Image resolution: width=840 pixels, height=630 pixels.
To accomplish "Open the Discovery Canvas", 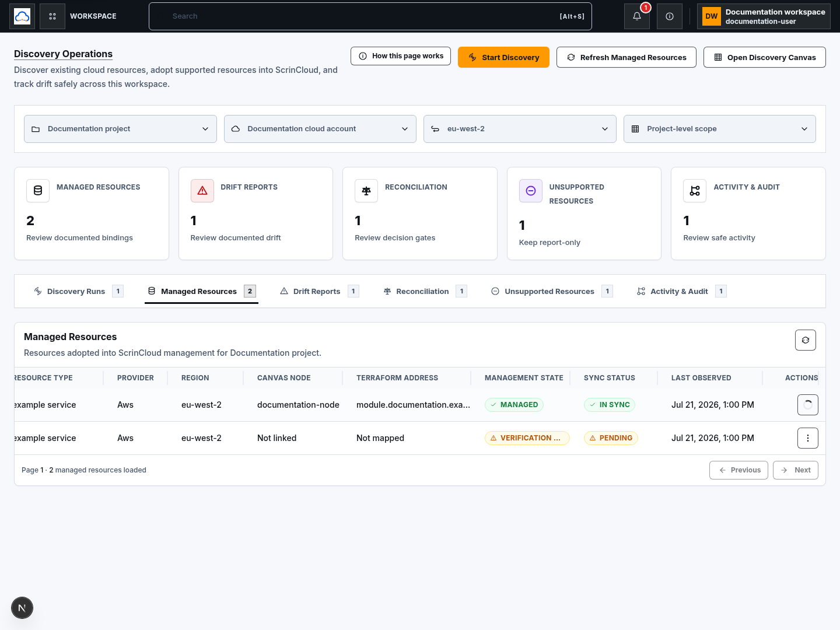I will point(765,57).
